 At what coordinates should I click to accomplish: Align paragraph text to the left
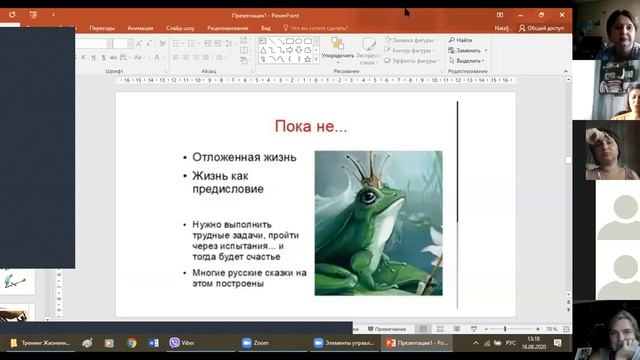pos(176,58)
